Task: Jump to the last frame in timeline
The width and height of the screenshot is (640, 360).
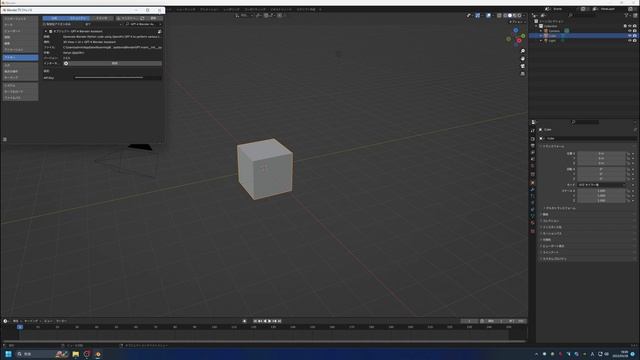Action: click(x=280, y=321)
